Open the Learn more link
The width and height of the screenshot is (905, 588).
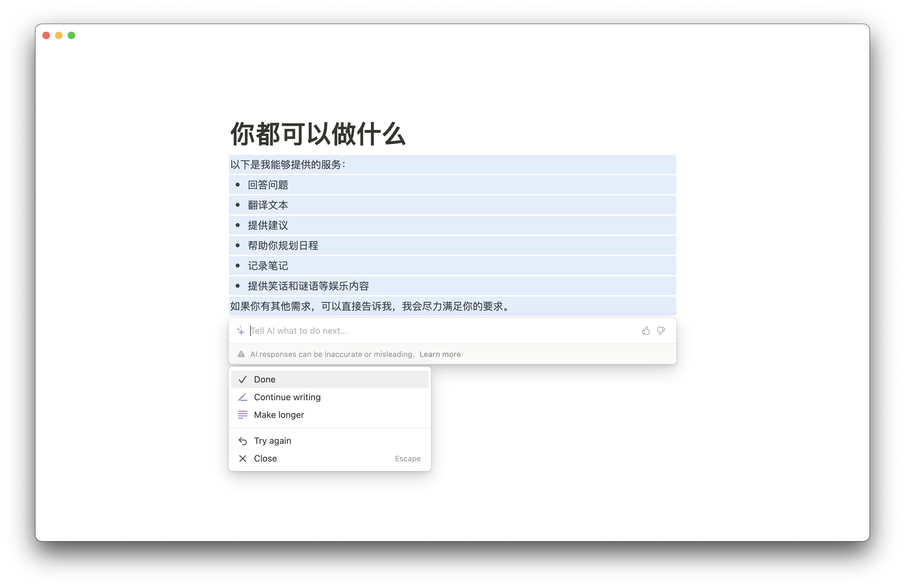click(440, 354)
